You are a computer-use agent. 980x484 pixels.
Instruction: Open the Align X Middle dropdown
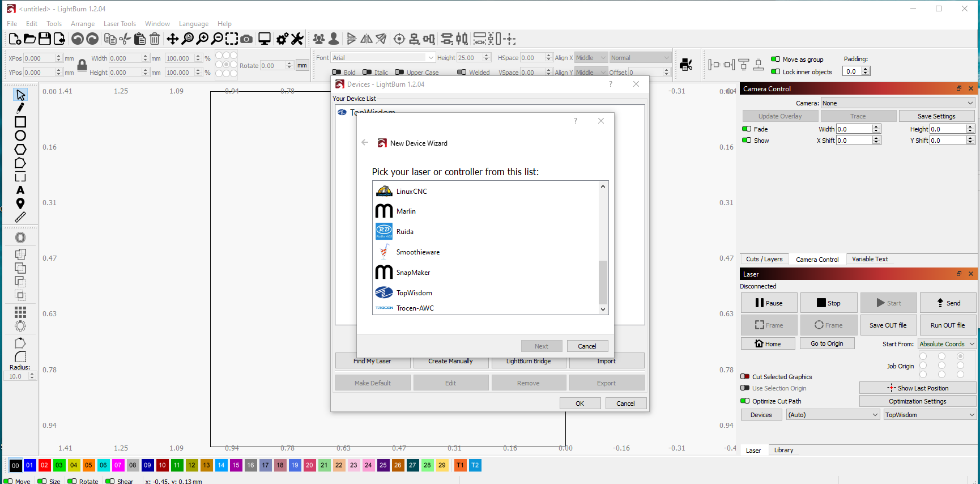[591, 58]
